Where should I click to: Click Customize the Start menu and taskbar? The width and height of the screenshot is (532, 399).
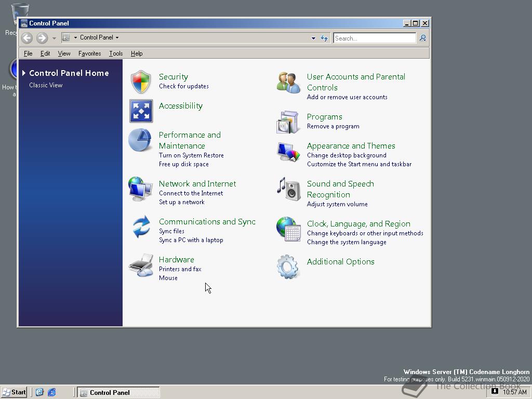click(x=360, y=164)
